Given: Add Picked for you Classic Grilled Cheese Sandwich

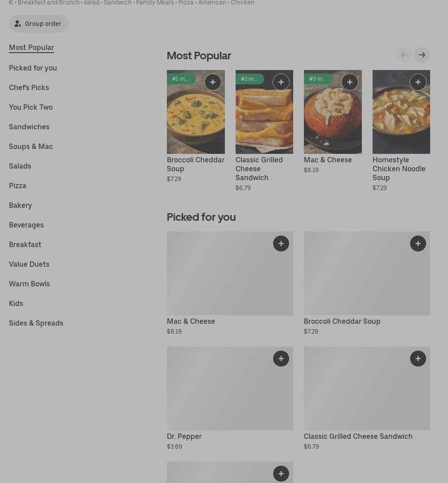Looking at the screenshot, I should click(x=418, y=359).
